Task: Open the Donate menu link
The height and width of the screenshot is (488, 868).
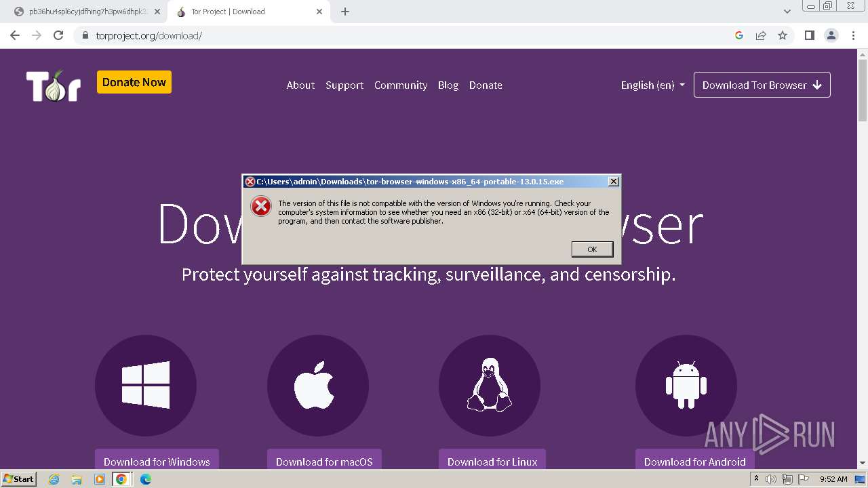Action: point(486,85)
